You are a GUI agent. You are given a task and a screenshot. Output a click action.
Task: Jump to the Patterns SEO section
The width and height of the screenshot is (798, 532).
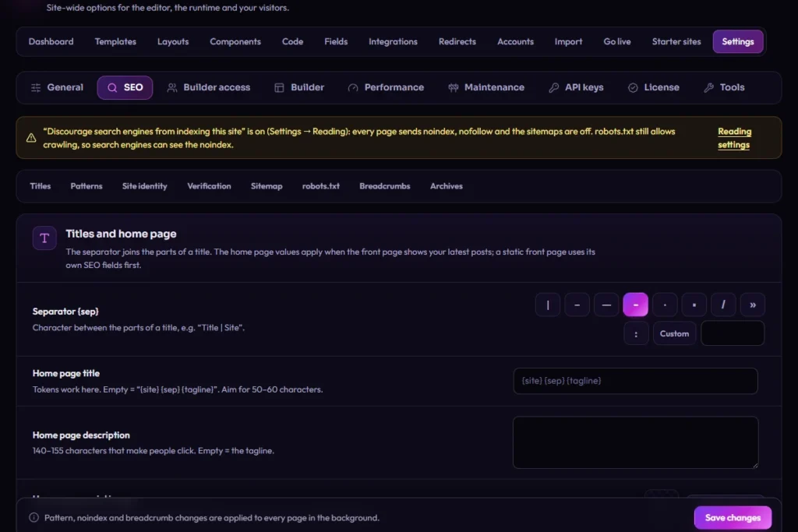87,186
